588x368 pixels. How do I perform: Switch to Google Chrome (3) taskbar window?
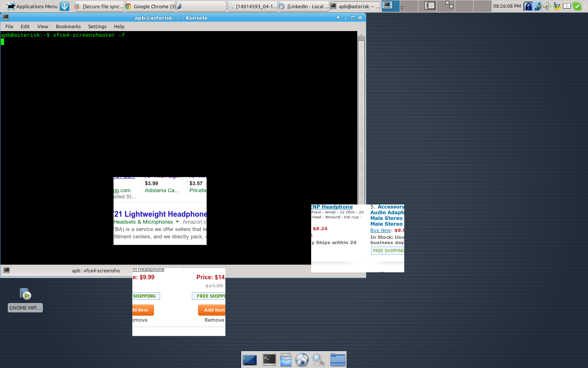point(150,6)
